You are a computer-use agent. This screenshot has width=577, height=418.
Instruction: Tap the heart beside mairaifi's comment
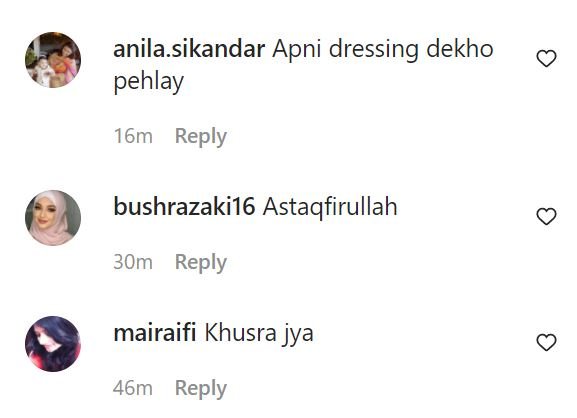pyautogui.click(x=546, y=342)
